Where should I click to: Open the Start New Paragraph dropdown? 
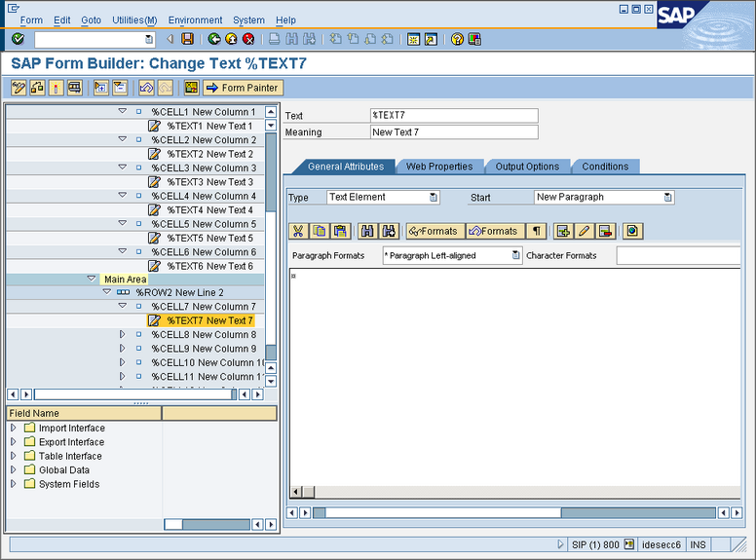[667, 197]
